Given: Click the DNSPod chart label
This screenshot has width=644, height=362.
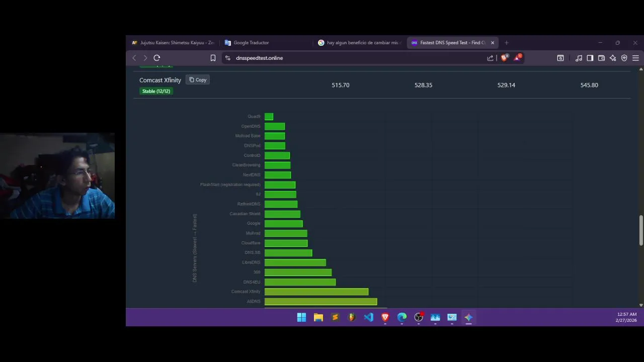Looking at the screenshot, I should click(253, 146).
